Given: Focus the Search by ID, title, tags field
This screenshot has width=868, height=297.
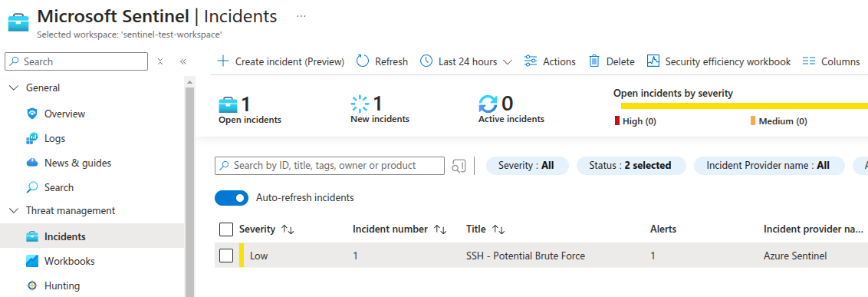Looking at the screenshot, I should [330, 166].
